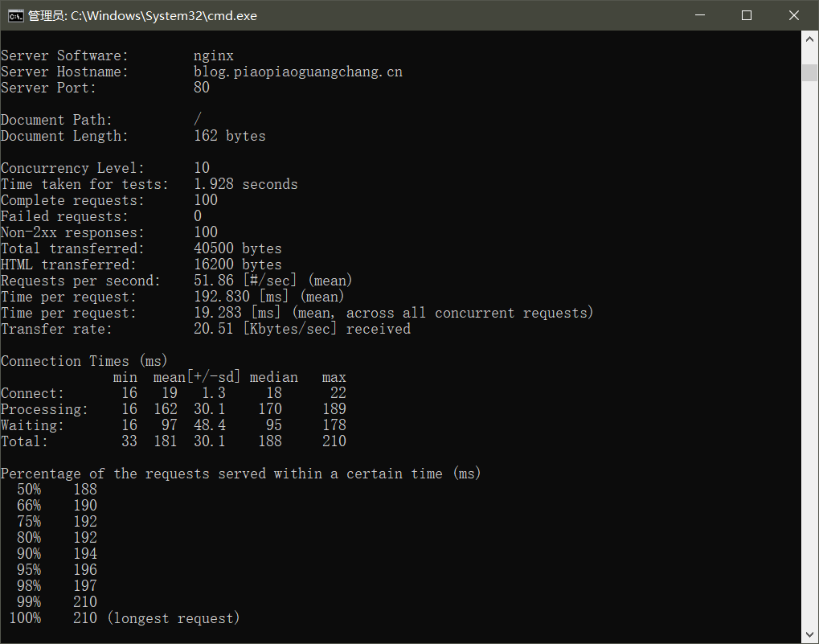Click the Requests per second value 51.86

(214, 281)
